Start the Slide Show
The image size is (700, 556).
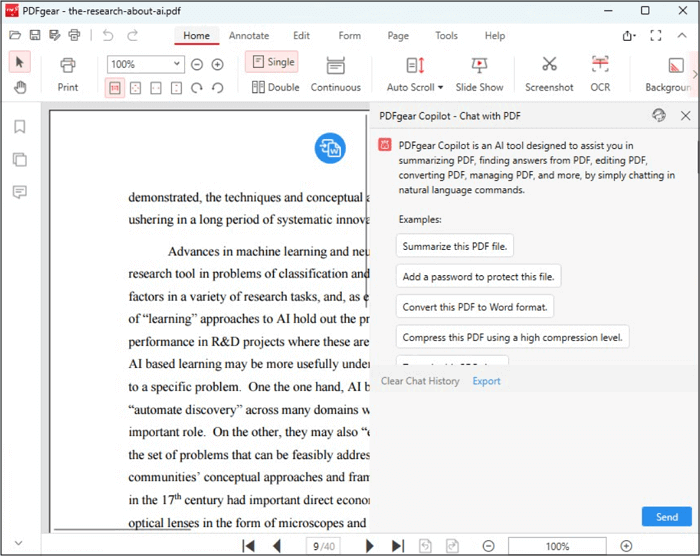click(x=479, y=66)
